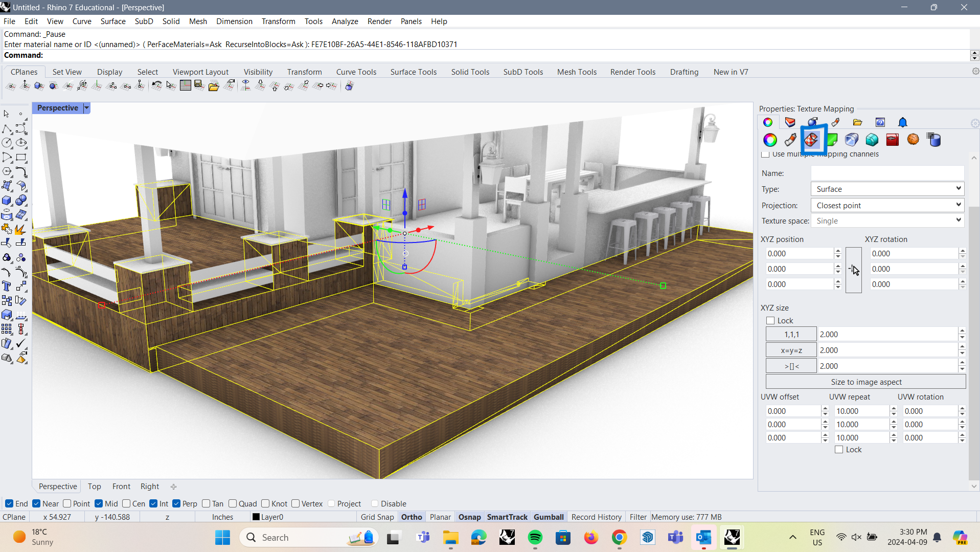Launch Spotify from the taskbar
Image resolution: width=980 pixels, height=552 pixels.
tap(535, 537)
